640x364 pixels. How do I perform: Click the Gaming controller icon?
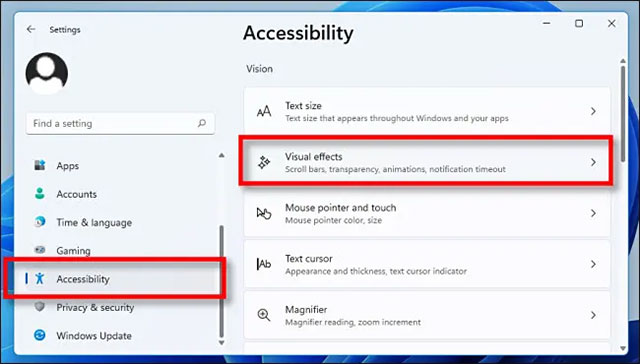tap(40, 250)
